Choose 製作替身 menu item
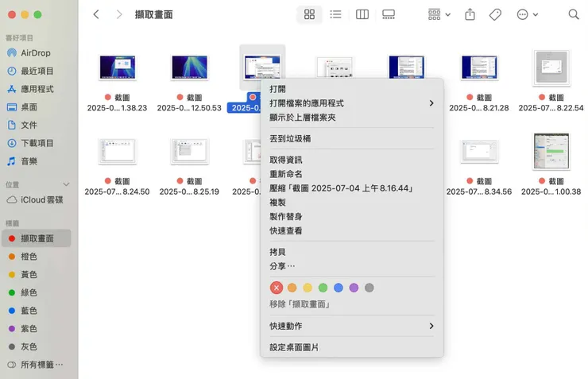Image resolution: width=588 pixels, height=379 pixels. (352, 216)
